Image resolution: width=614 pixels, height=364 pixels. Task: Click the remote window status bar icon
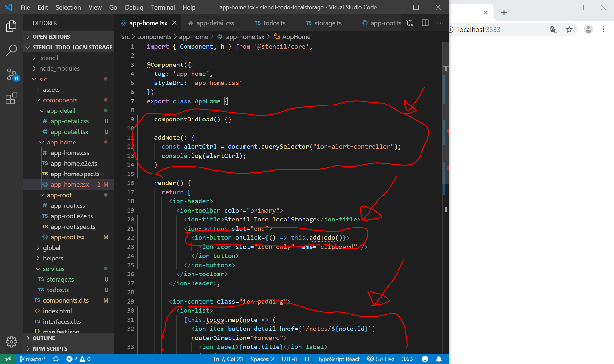pos(8,359)
